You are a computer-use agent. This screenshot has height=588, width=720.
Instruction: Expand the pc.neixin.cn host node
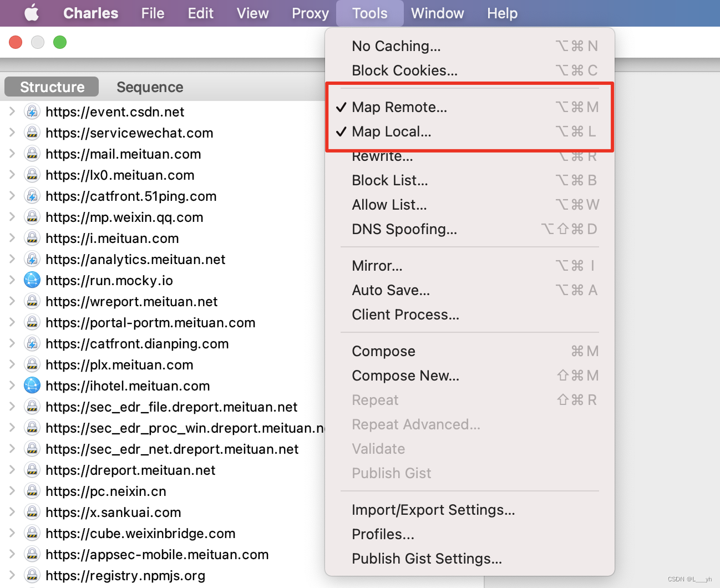coord(12,491)
